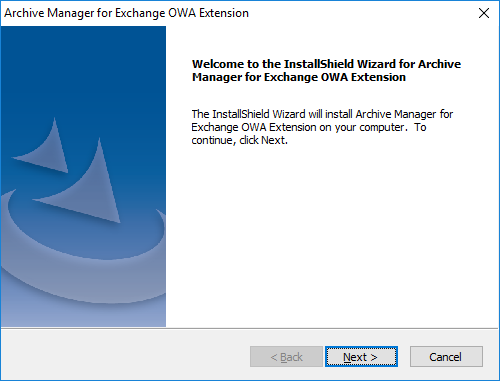Click the horizontal separator line above the buttons

click(x=249, y=328)
